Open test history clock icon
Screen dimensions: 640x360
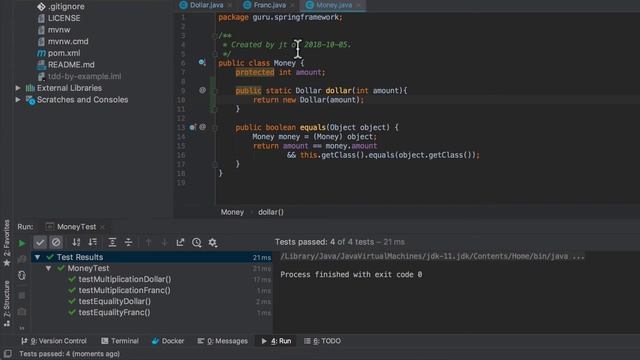197,242
